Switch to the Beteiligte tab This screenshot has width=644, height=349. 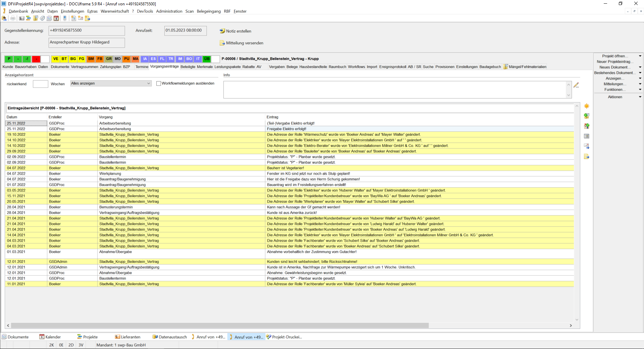tap(188, 67)
